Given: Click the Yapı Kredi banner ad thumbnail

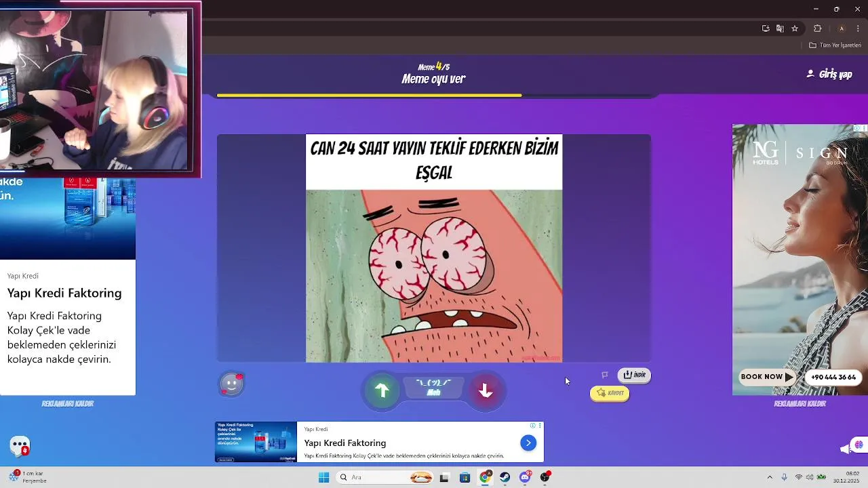Looking at the screenshot, I should click(x=256, y=442).
